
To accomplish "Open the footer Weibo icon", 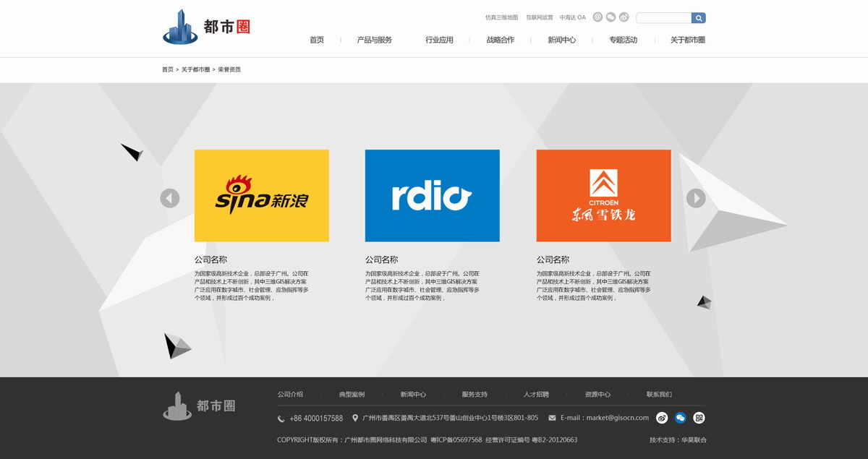I will tap(662, 418).
